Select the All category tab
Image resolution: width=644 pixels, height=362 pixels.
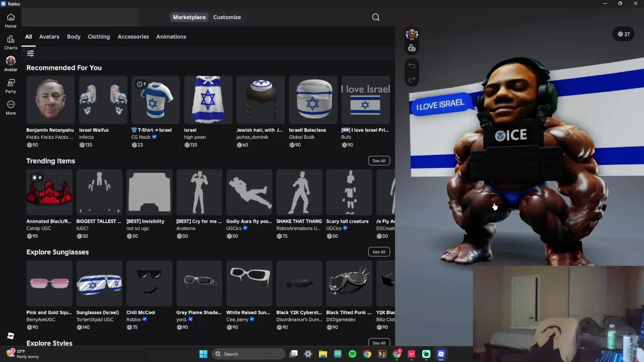pos(29,37)
